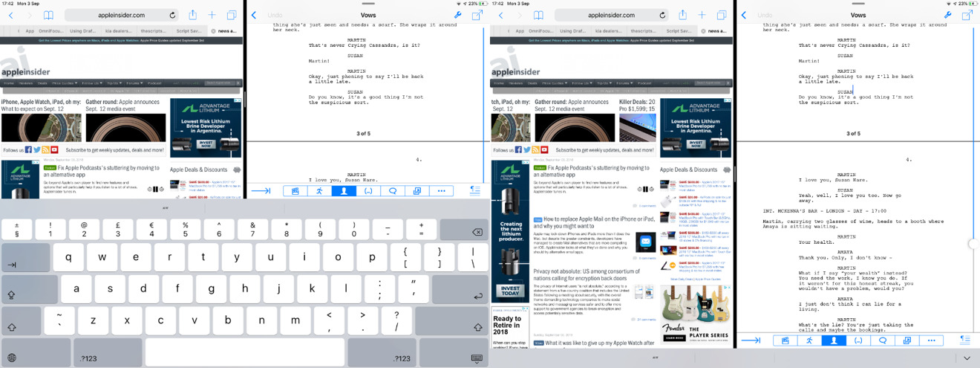Open paragraph format icon, left script toolbar

[476, 191]
